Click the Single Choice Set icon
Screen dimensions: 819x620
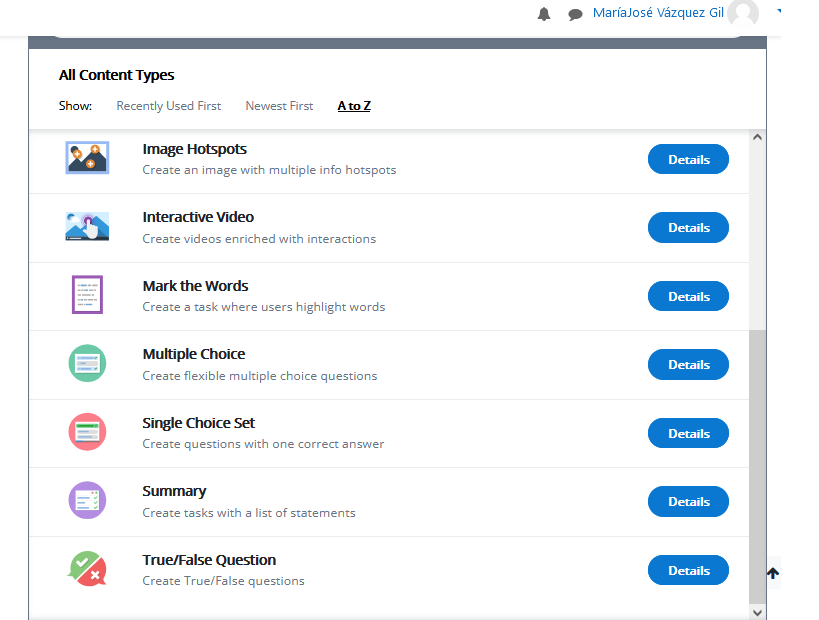point(87,432)
